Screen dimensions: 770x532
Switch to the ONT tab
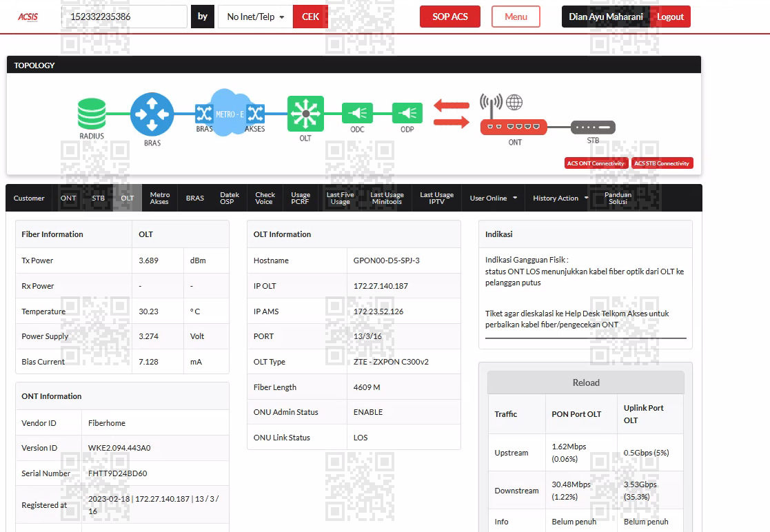(68, 198)
